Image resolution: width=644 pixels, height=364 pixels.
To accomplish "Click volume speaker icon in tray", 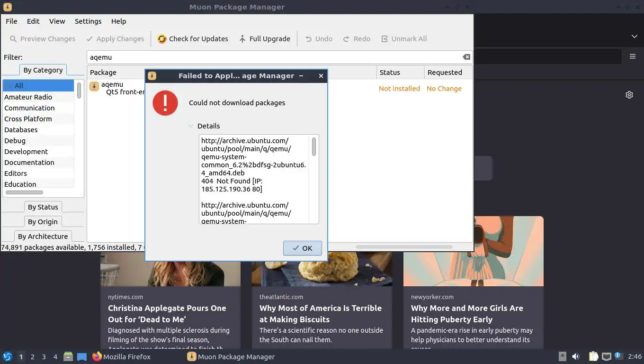I will [576, 356].
